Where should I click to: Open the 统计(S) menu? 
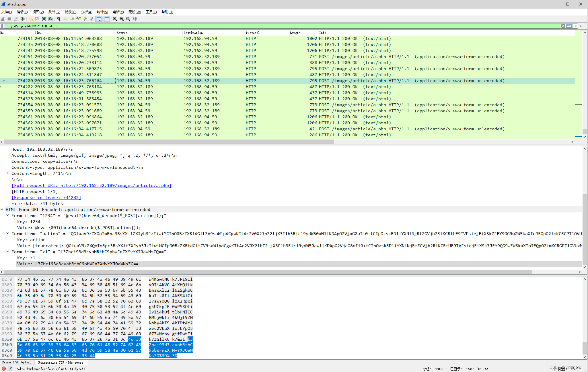[102, 12]
